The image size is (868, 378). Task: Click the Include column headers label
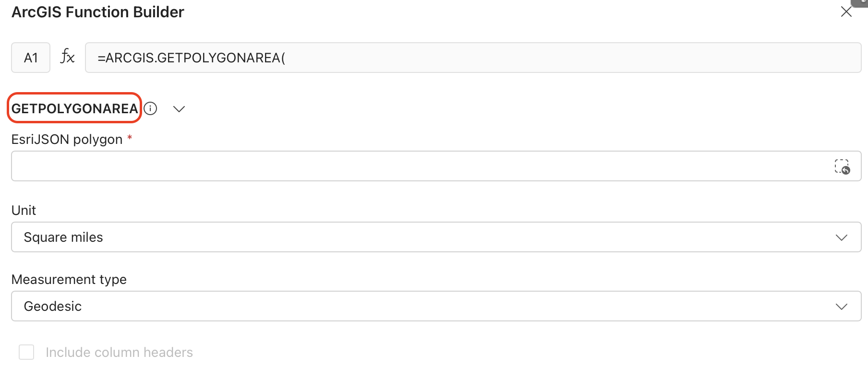(x=119, y=353)
